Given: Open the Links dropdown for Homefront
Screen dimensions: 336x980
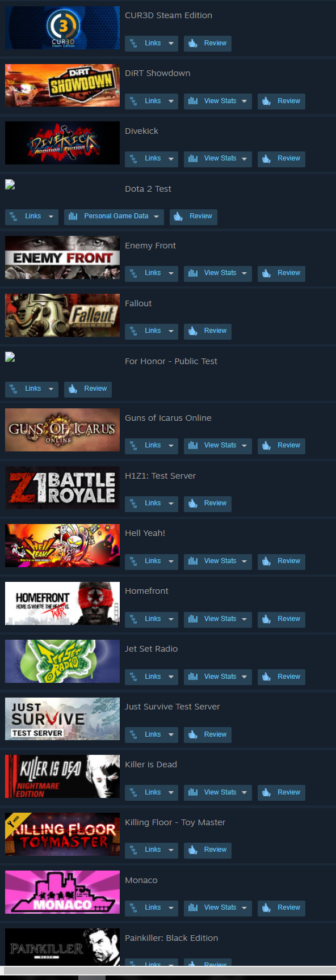Looking at the screenshot, I should 152,619.
